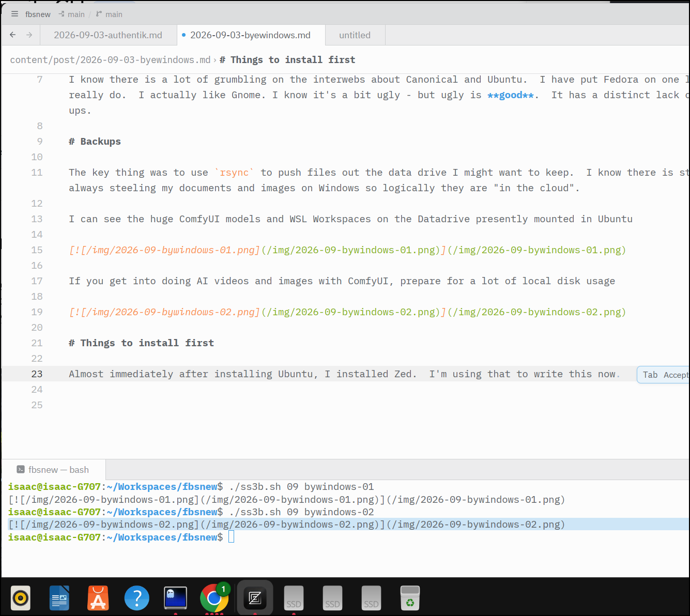Launch Rhythmbox from the dock
This screenshot has width=690, height=616.
coord(21,598)
